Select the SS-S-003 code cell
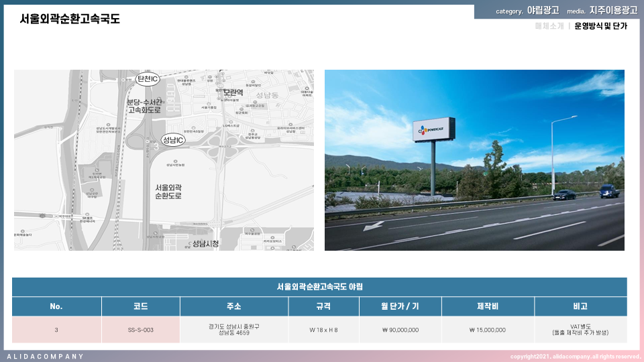 (141, 330)
